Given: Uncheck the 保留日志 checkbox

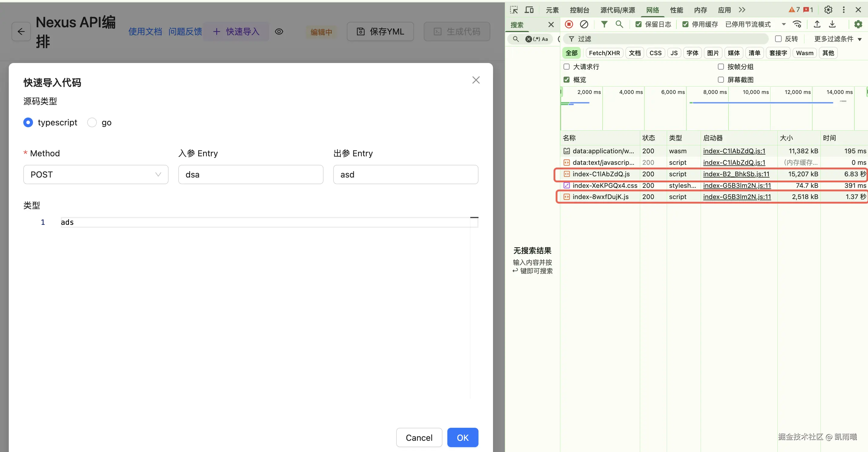Looking at the screenshot, I should tap(638, 24).
